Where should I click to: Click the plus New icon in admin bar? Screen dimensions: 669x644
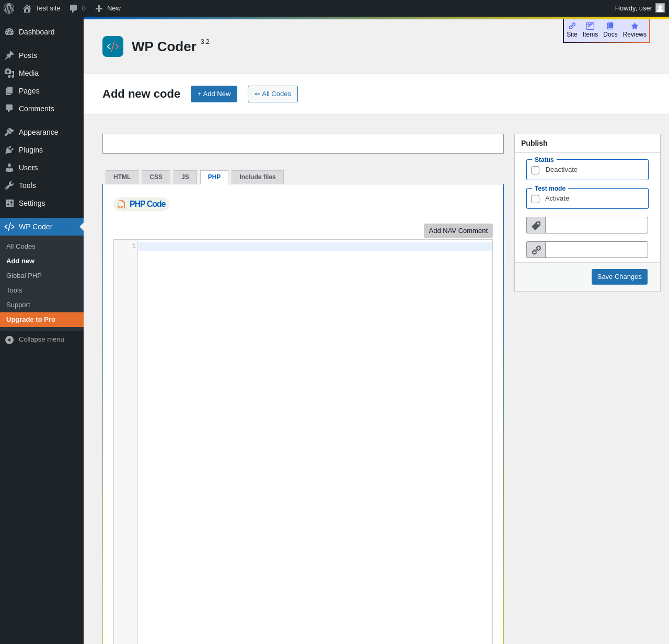(x=99, y=8)
